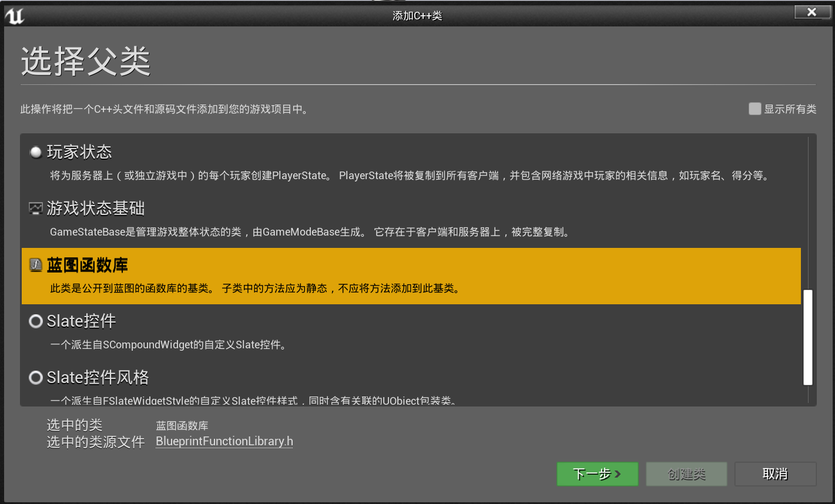Click the checkbox icon beside 显示所有类
This screenshot has width=835, height=504.
pyautogui.click(x=754, y=109)
